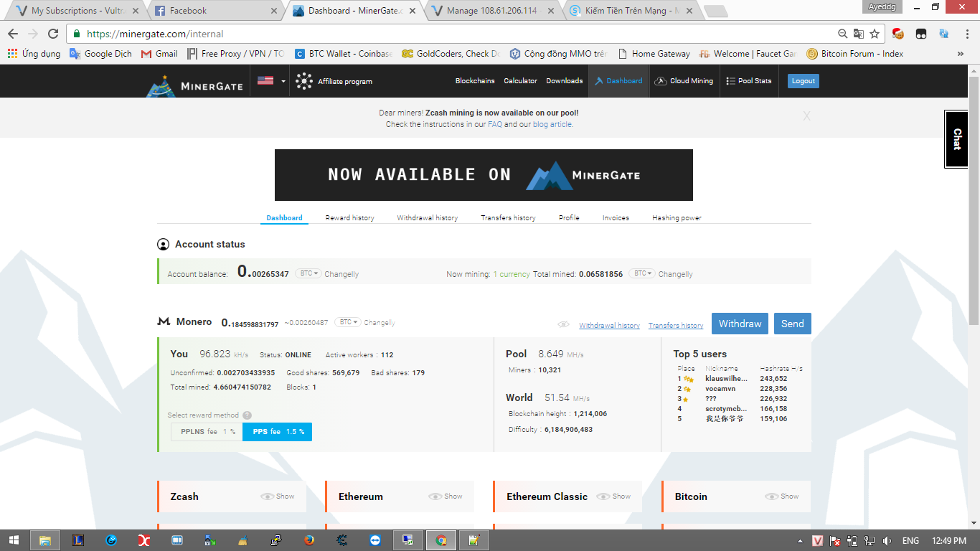Switch to the Reward history tab
Screen dimensions: 980x551
349,218
